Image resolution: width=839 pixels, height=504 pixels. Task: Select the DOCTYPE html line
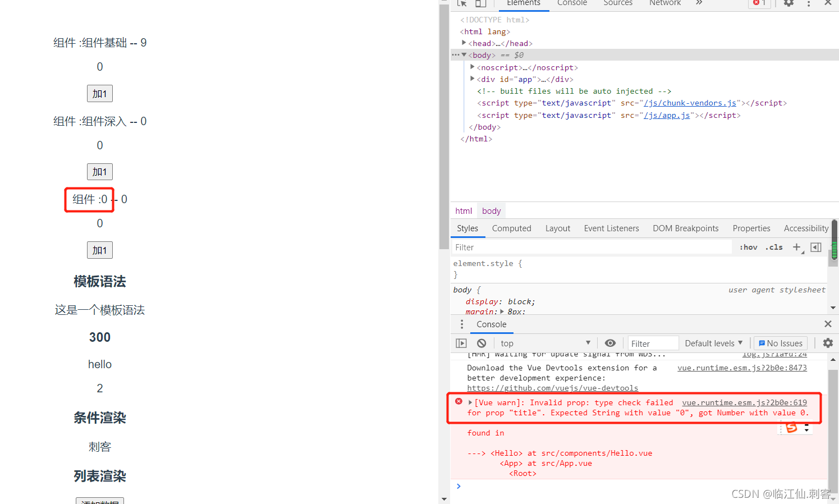[x=494, y=20]
